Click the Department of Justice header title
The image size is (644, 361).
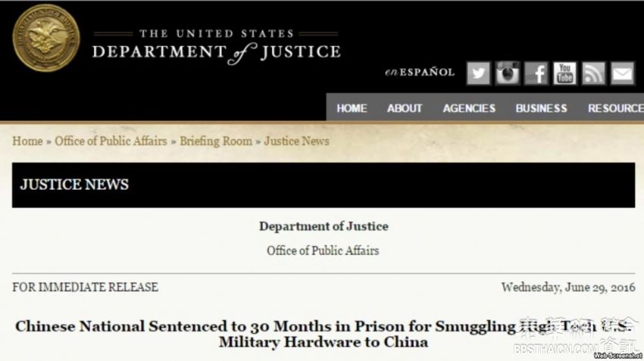216,45
